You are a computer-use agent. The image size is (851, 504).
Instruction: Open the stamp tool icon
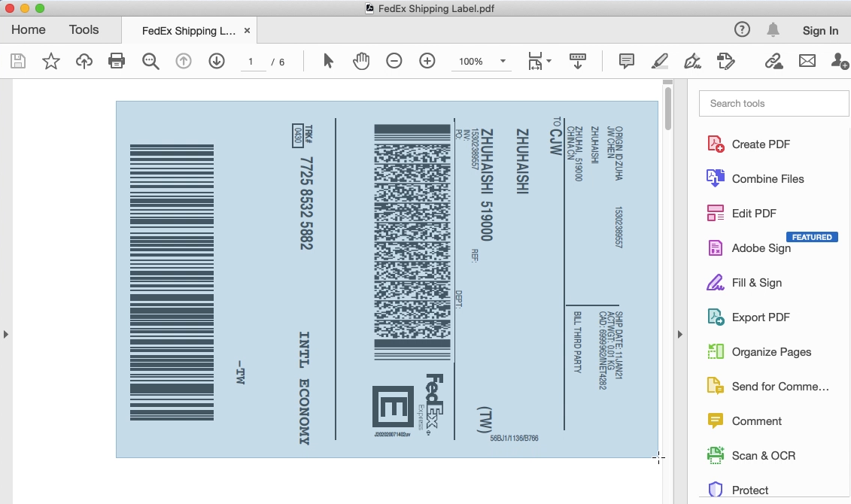point(725,61)
